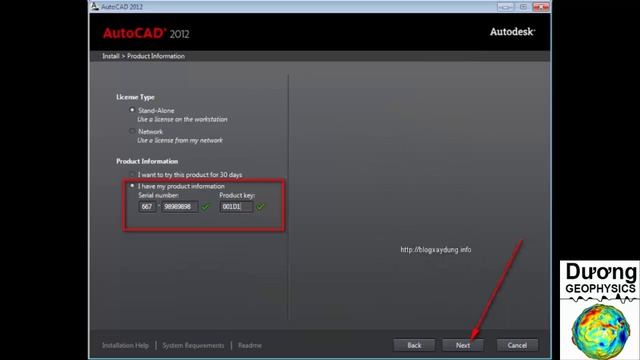Click the serial number prefix field

pos(147,207)
